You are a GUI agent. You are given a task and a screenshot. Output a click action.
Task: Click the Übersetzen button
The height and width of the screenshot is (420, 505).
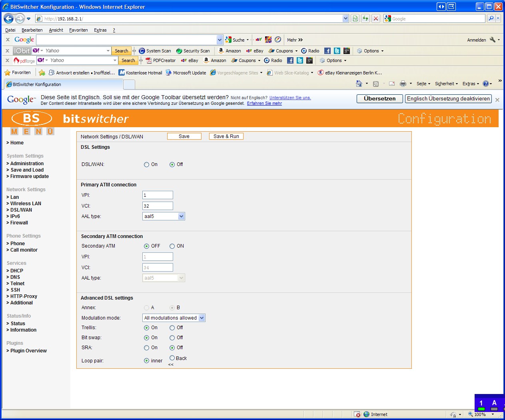pyautogui.click(x=379, y=99)
